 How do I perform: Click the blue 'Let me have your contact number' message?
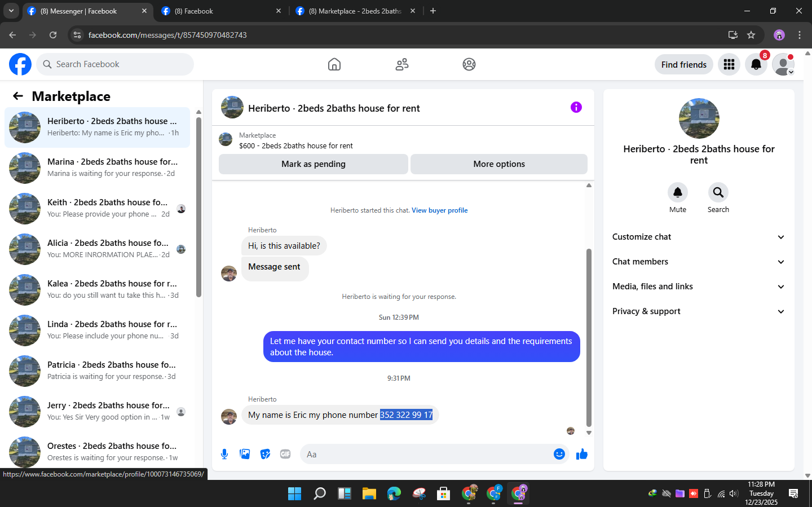pyautogui.click(x=421, y=346)
